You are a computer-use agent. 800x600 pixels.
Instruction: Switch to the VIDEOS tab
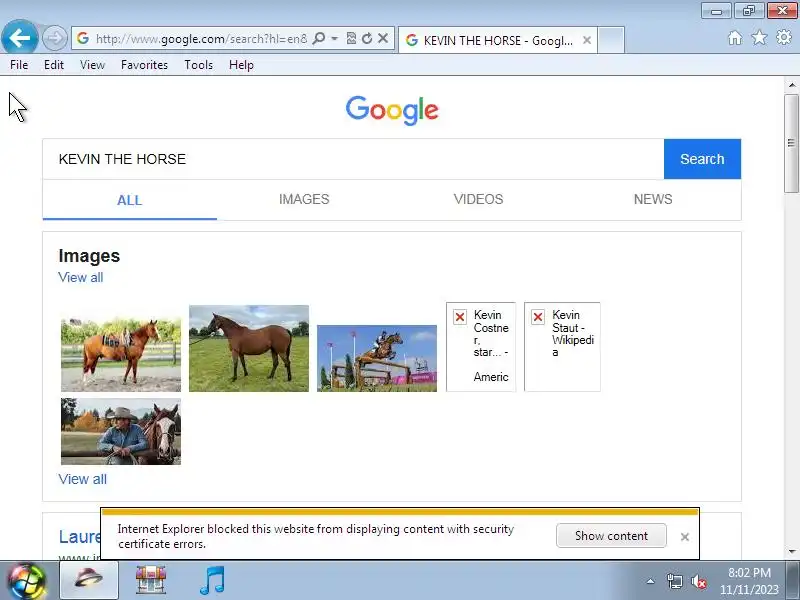(x=479, y=199)
